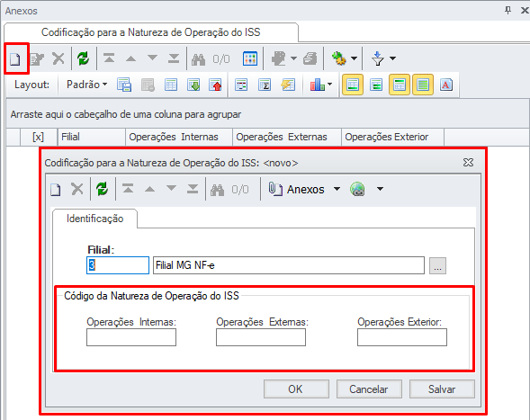Click the globe icon in dialog toolbar
The image size is (530, 420).
pyautogui.click(x=357, y=189)
